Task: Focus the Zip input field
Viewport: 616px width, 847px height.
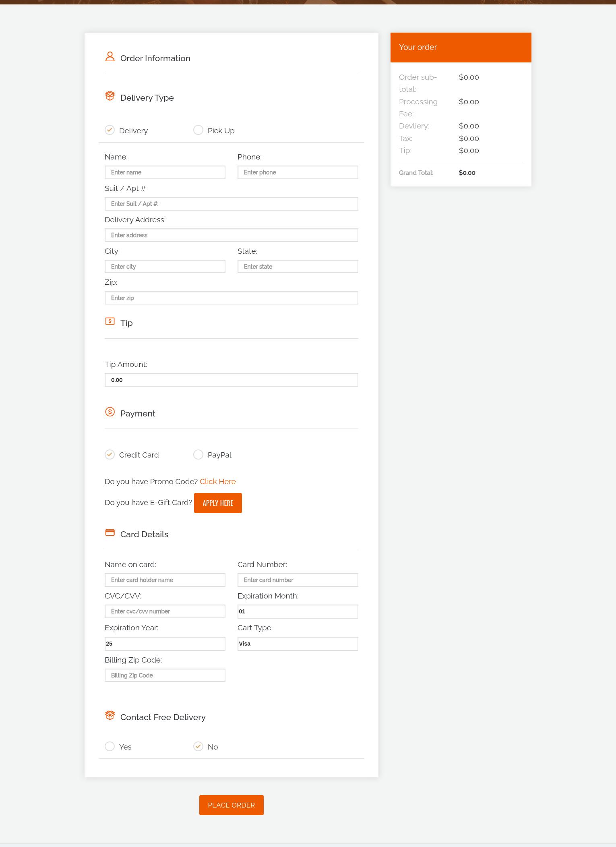Action: tap(232, 298)
